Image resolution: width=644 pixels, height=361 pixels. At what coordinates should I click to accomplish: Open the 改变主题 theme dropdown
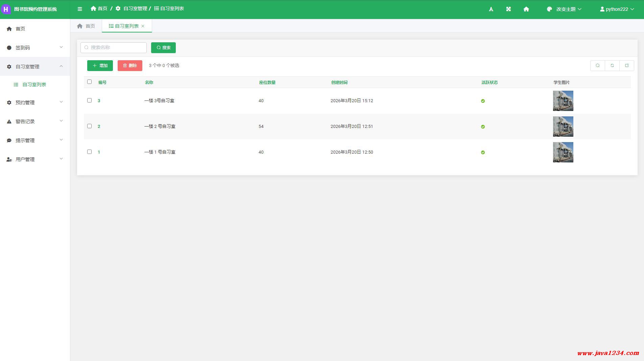coord(564,9)
